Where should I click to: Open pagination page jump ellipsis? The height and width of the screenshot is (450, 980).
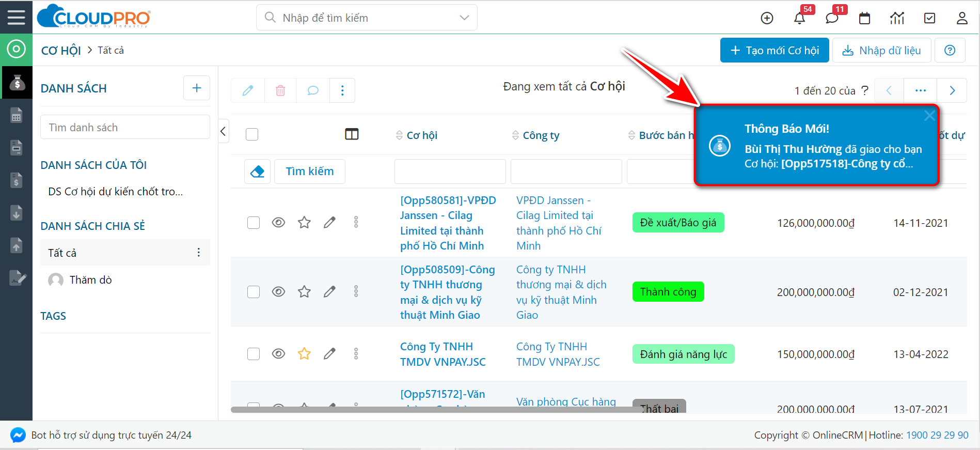coord(921,90)
